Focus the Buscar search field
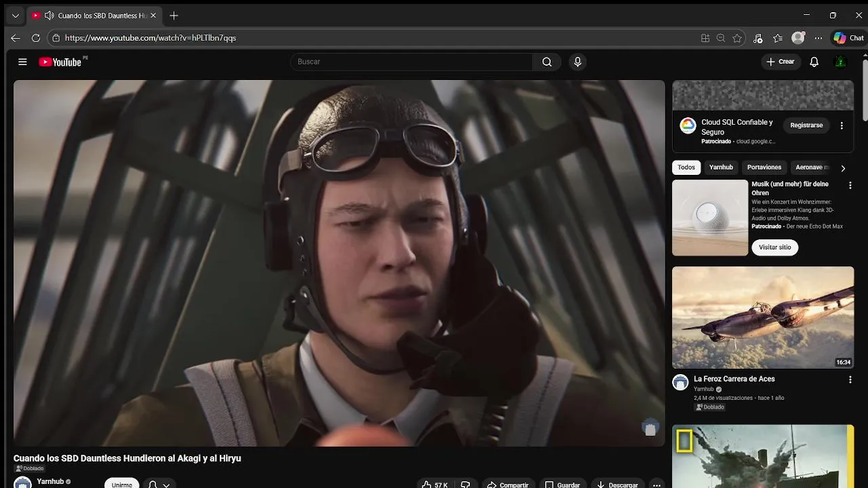The height and width of the screenshot is (488, 868). coord(411,62)
